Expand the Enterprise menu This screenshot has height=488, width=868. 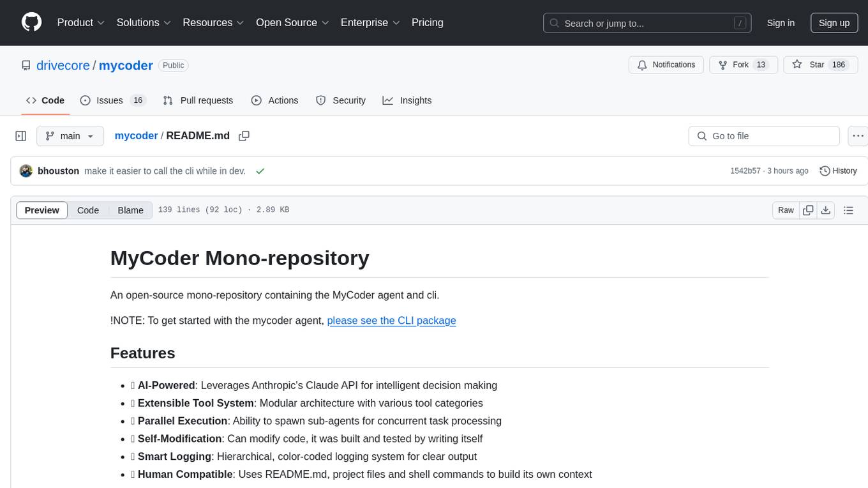370,22
